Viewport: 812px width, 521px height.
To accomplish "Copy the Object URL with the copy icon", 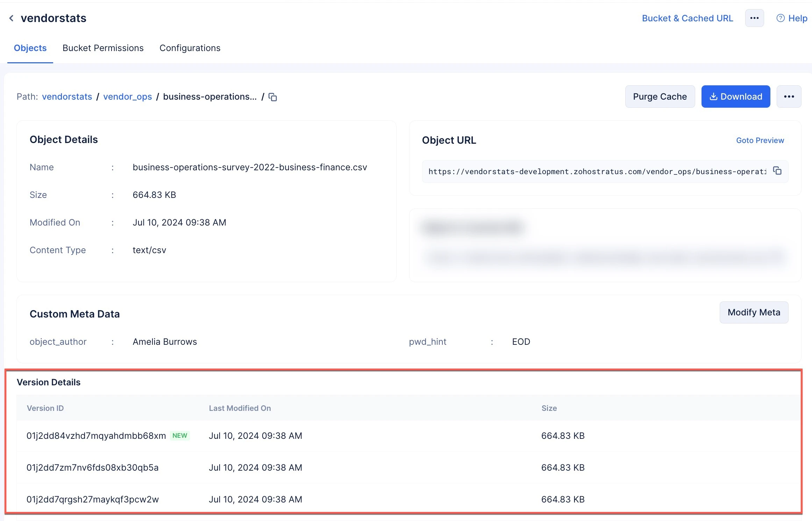I will pos(777,171).
